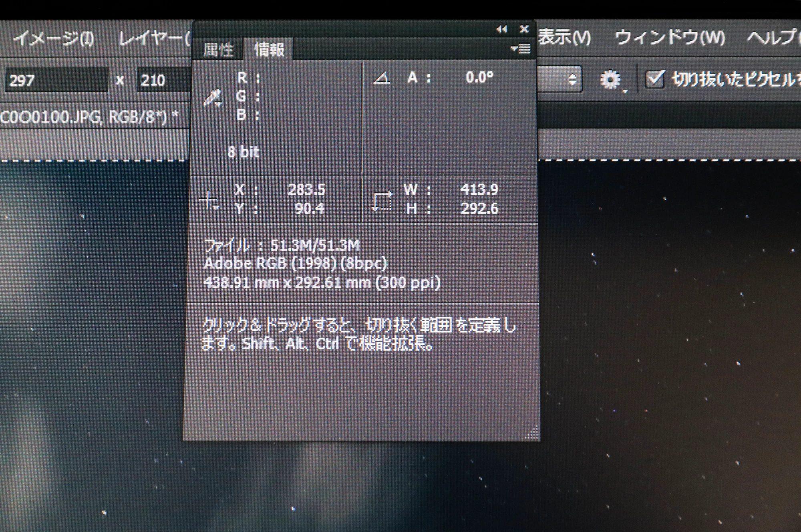Open crop options gear icon

[x=610, y=80]
